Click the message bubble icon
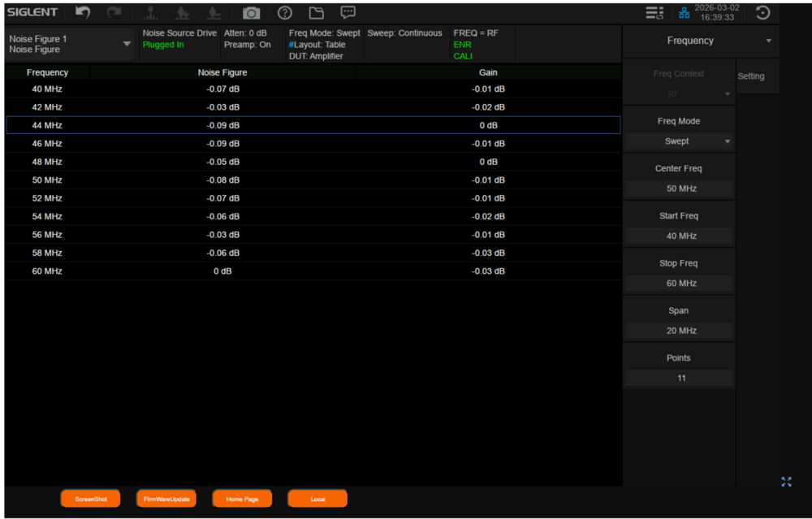812x519 pixels. tap(348, 13)
